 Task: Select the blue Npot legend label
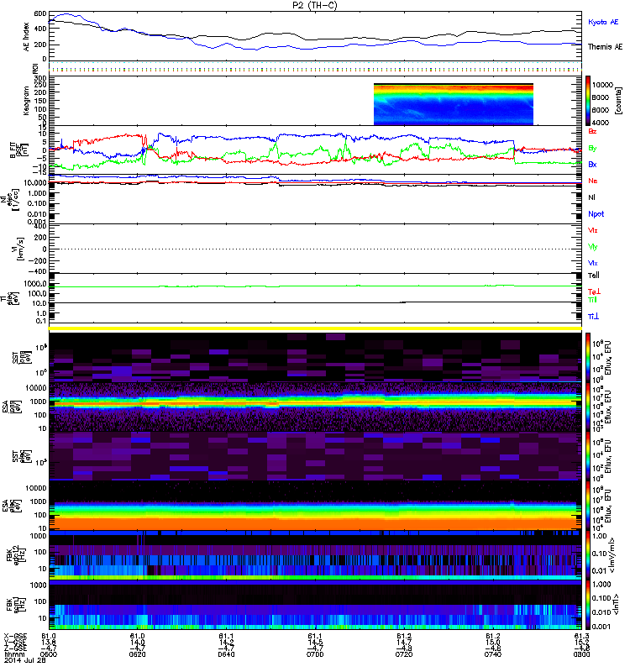point(596,214)
